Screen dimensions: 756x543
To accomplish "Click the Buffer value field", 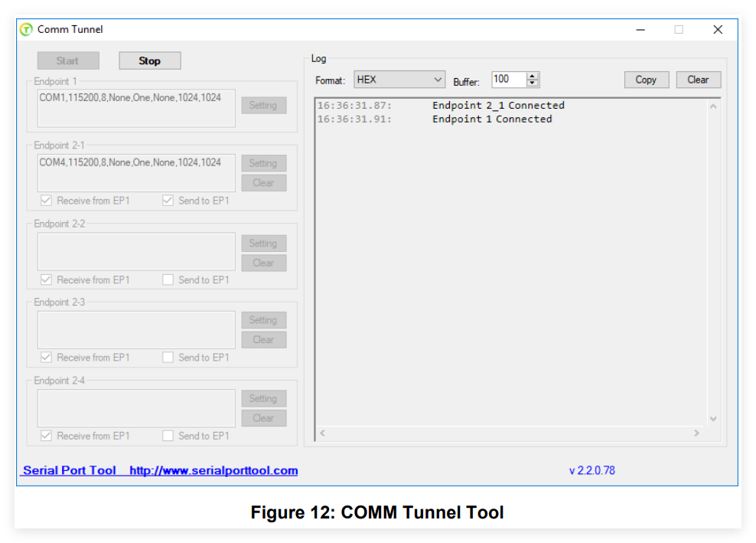I will pos(509,79).
